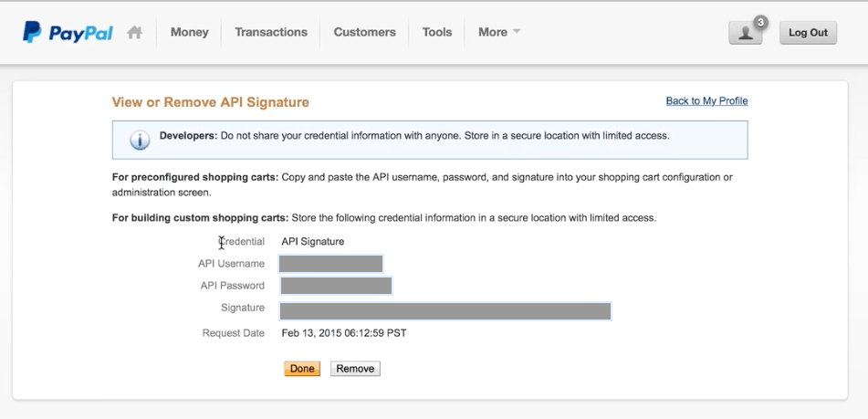Click the Request Date value text

[x=344, y=333]
